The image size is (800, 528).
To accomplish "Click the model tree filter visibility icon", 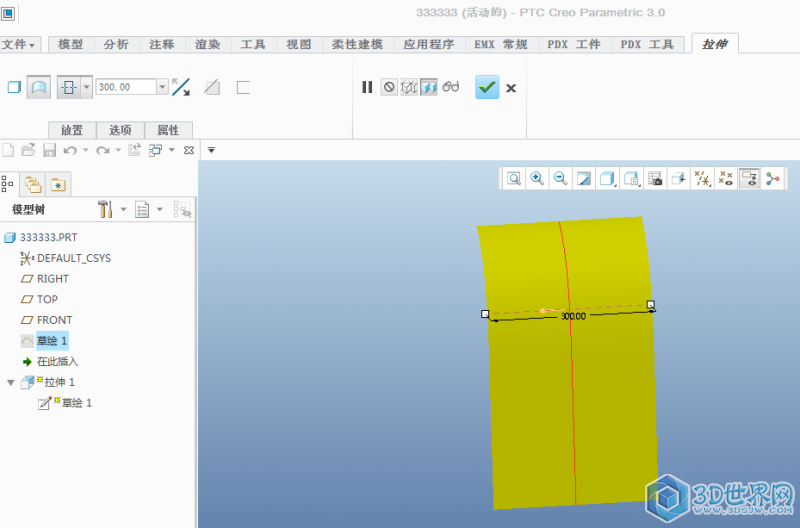I will [x=182, y=209].
